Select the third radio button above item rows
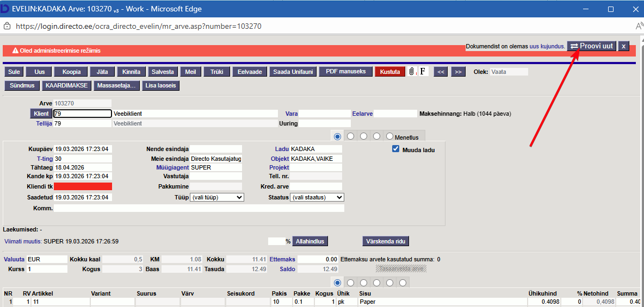The height and width of the screenshot is (307, 644). coord(363,283)
